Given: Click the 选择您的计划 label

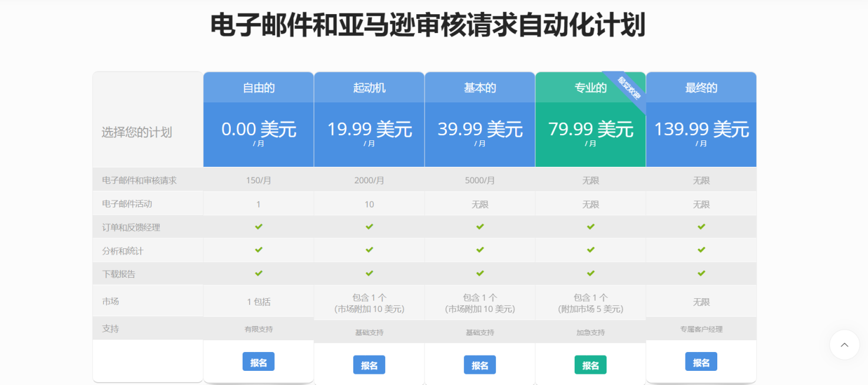Looking at the screenshot, I should point(137,133).
